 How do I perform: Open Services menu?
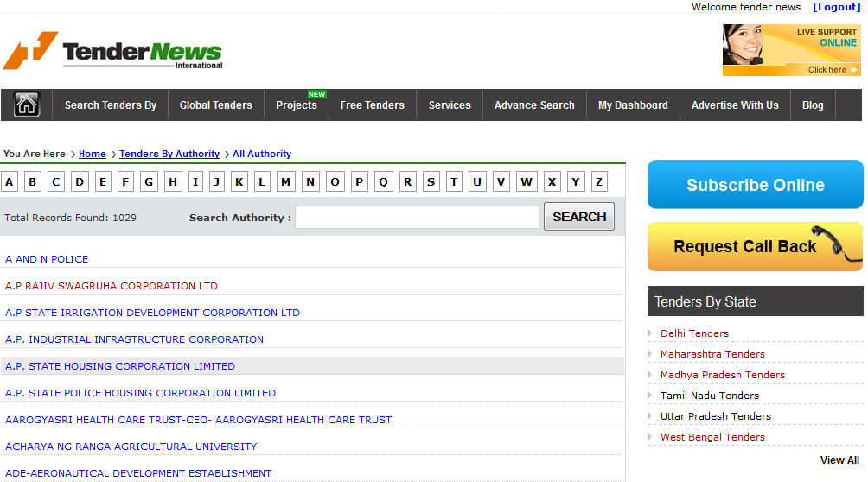tap(450, 105)
